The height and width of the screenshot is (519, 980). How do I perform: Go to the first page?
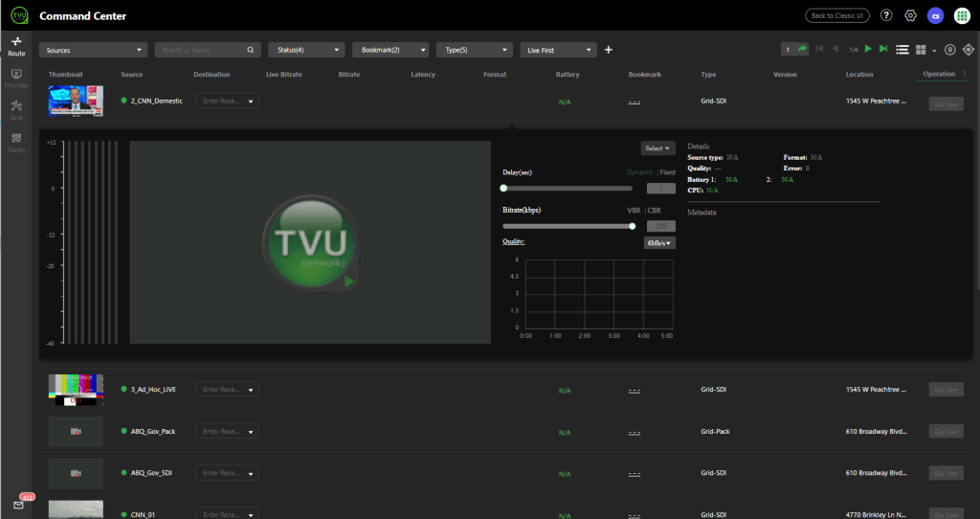tap(819, 49)
